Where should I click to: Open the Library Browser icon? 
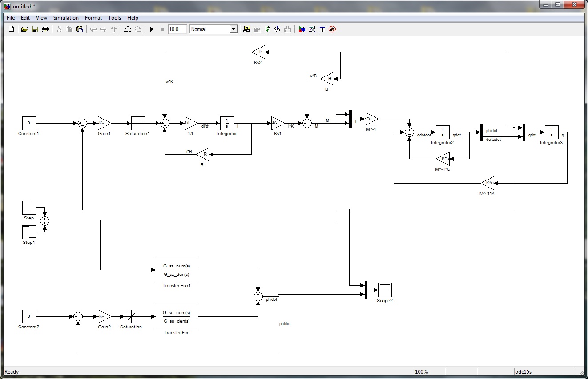[x=302, y=29]
